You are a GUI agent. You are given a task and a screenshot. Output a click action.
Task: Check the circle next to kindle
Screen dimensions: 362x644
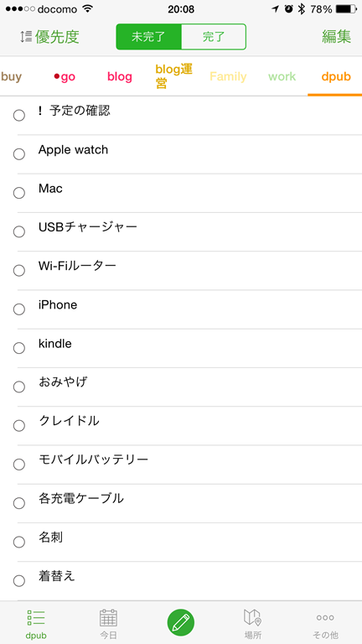coord(19,348)
